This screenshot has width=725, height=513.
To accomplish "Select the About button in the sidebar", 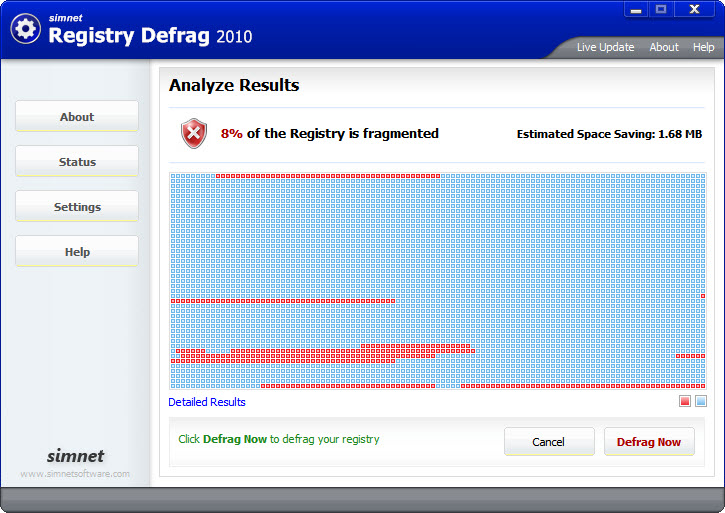I will pos(77,117).
